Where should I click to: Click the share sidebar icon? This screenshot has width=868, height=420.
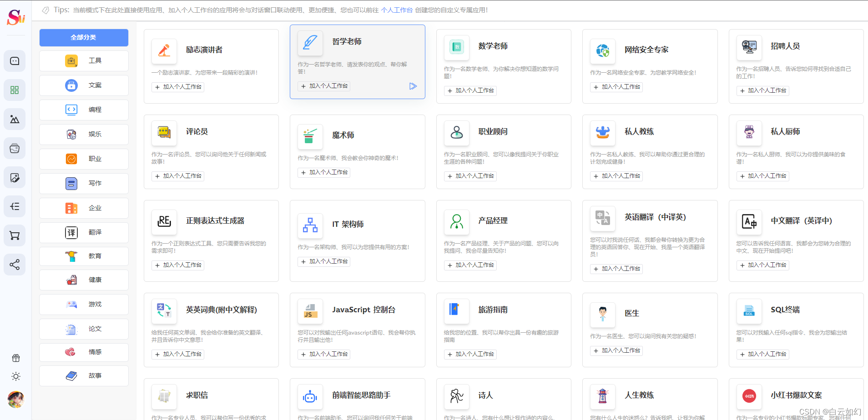coord(15,265)
